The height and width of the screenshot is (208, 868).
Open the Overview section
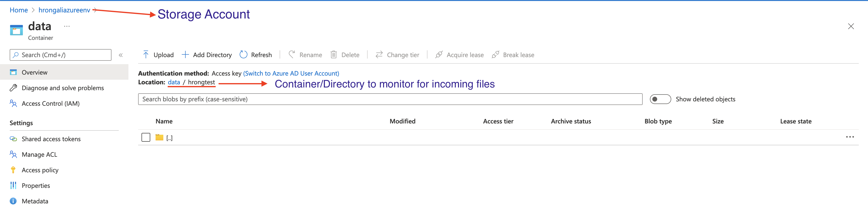[x=34, y=72]
